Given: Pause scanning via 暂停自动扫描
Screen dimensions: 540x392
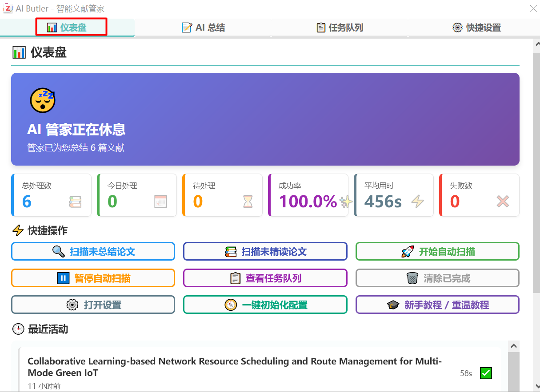Looking at the screenshot, I should point(93,278).
